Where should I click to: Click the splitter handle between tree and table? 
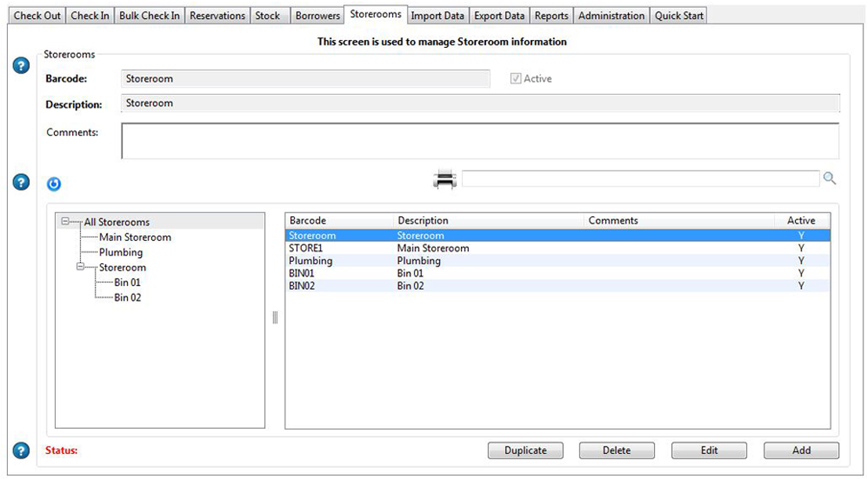click(x=275, y=318)
